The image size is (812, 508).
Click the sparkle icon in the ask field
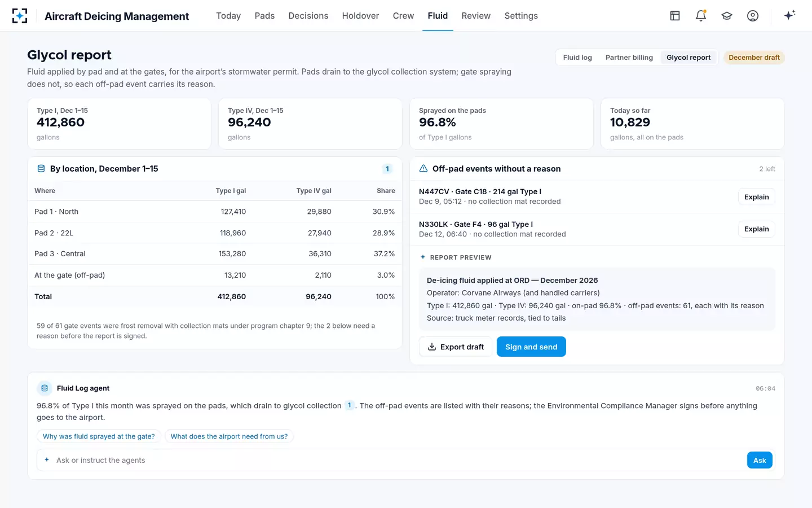click(x=47, y=460)
